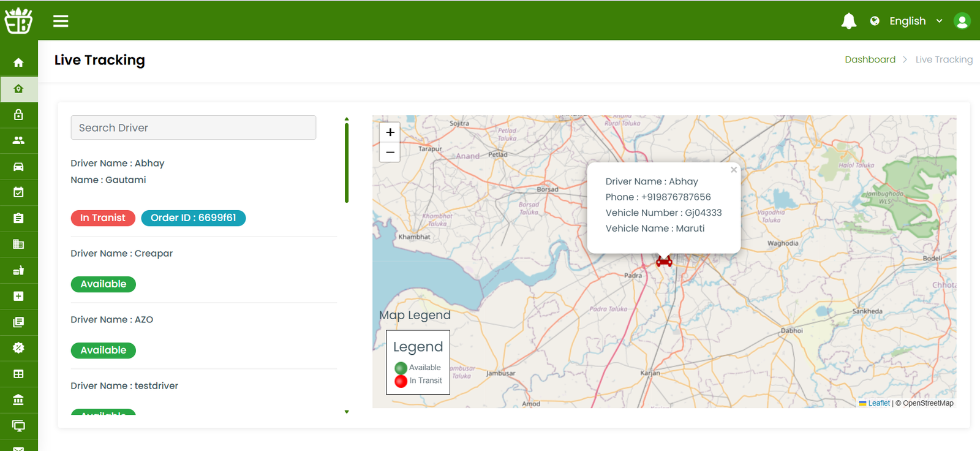
Task: Click the scroll up arrow in driver list
Action: click(347, 119)
